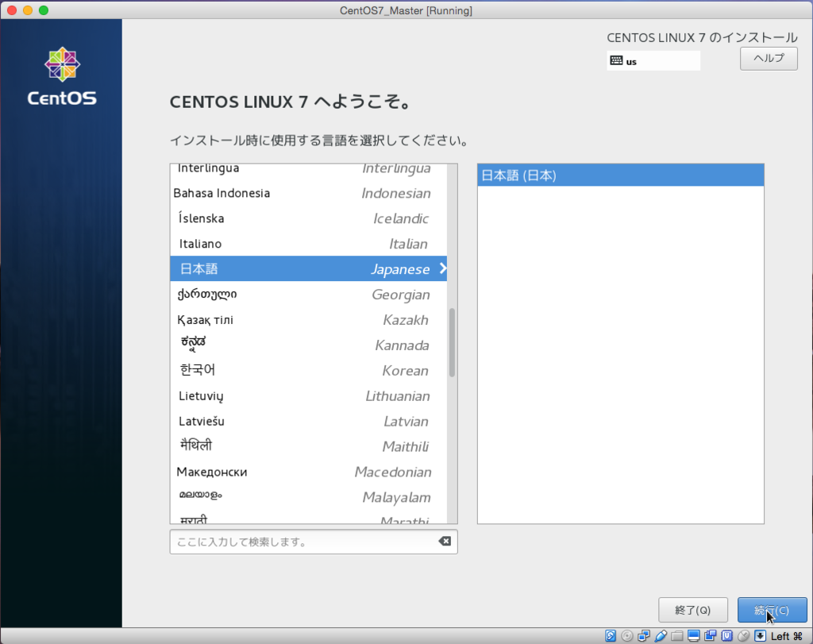Click the language list scrollbar thumb

(452, 342)
